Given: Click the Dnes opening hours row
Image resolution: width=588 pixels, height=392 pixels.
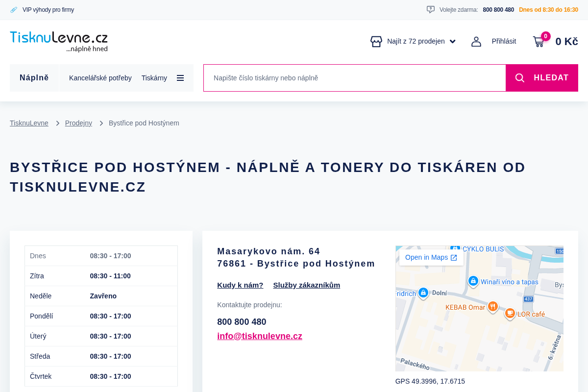Looking at the screenshot, I should click(101, 256).
